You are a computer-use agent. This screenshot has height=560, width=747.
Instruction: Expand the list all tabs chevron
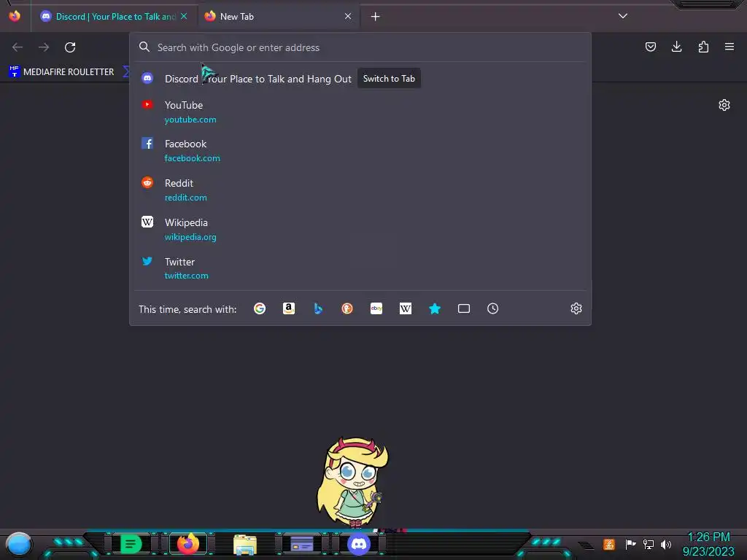coord(623,16)
